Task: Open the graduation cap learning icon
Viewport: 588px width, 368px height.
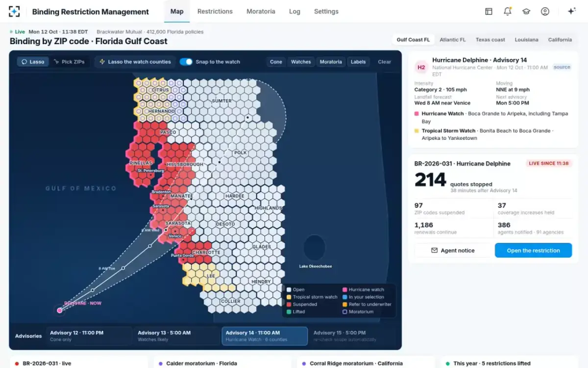Action: [x=526, y=11]
